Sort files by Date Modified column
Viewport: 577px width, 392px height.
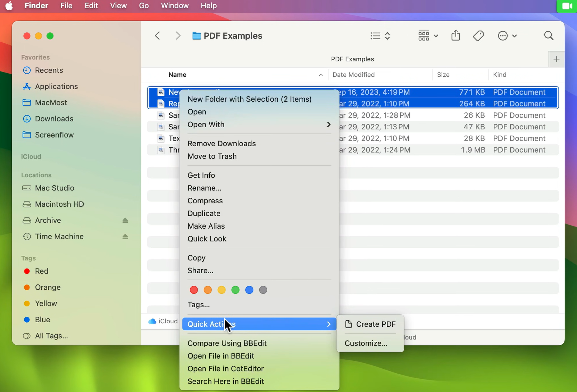(x=353, y=75)
